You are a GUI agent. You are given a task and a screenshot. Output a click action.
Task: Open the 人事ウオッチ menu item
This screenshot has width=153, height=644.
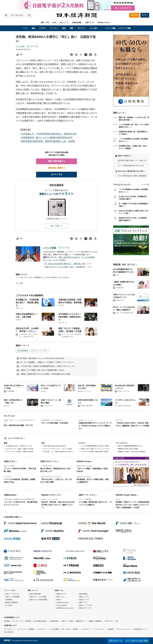pyautogui.click(x=89, y=22)
